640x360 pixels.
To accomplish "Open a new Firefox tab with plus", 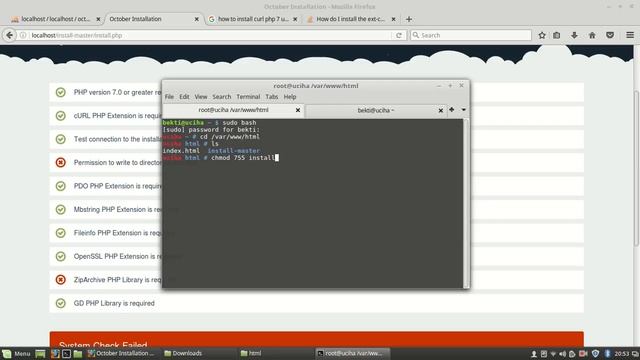I will (x=409, y=19).
